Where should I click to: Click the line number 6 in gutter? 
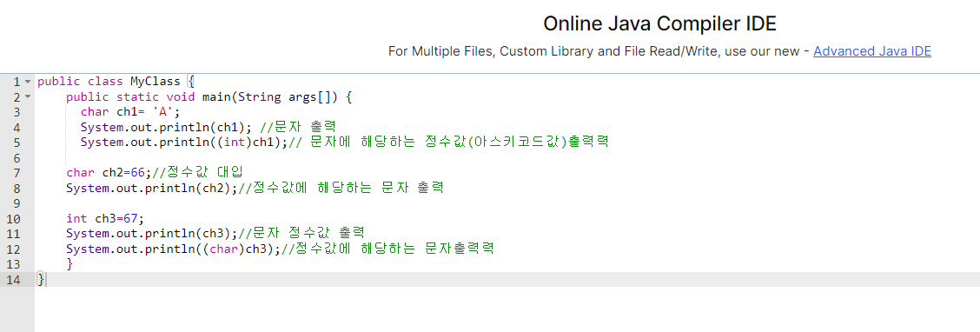[17, 158]
